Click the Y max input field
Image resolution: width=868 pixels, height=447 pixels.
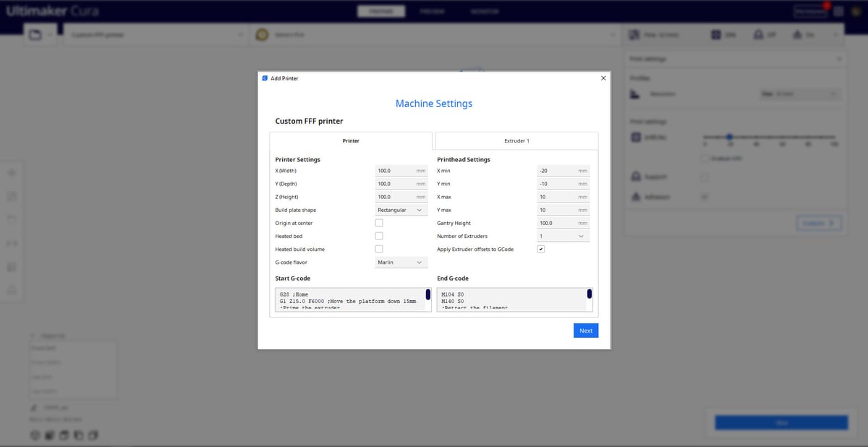tap(563, 210)
